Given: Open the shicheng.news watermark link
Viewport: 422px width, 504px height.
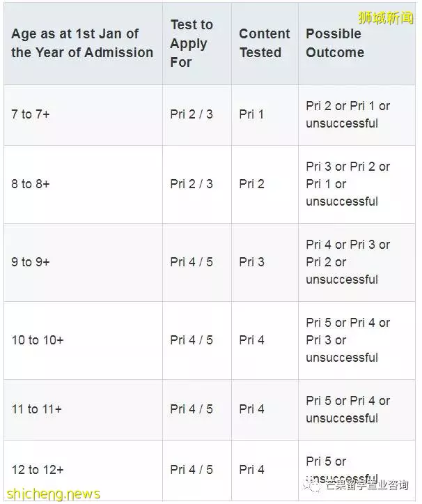Looking at the screenshot, I should (x=53, y=494).
